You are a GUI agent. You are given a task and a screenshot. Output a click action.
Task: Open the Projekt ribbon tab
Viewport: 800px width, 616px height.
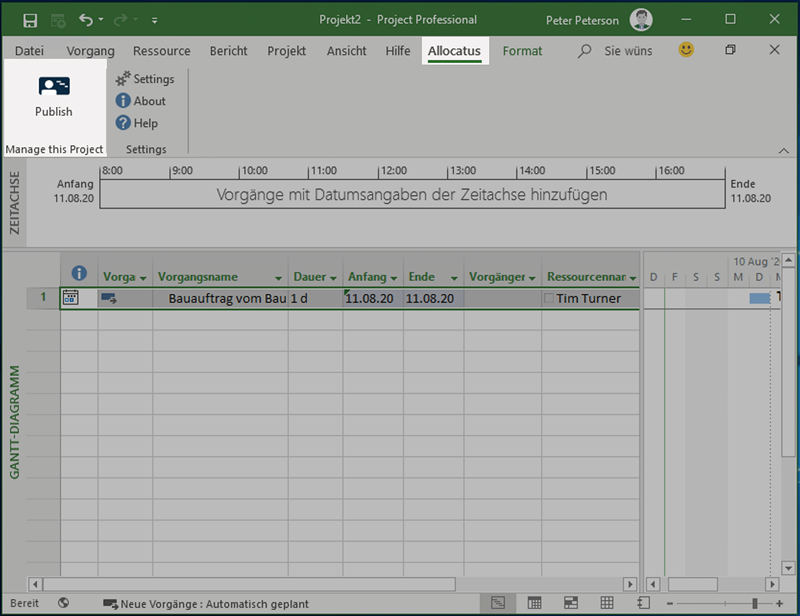coord(286,51)
